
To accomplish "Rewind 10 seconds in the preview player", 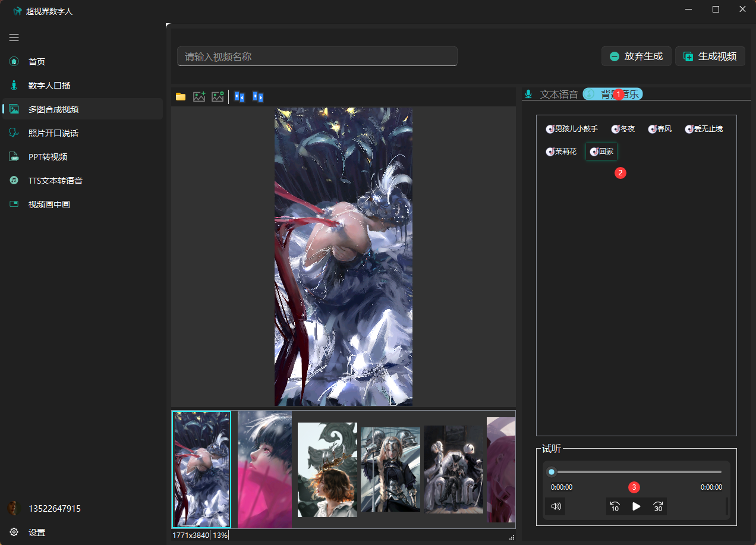I will (615, 506).
